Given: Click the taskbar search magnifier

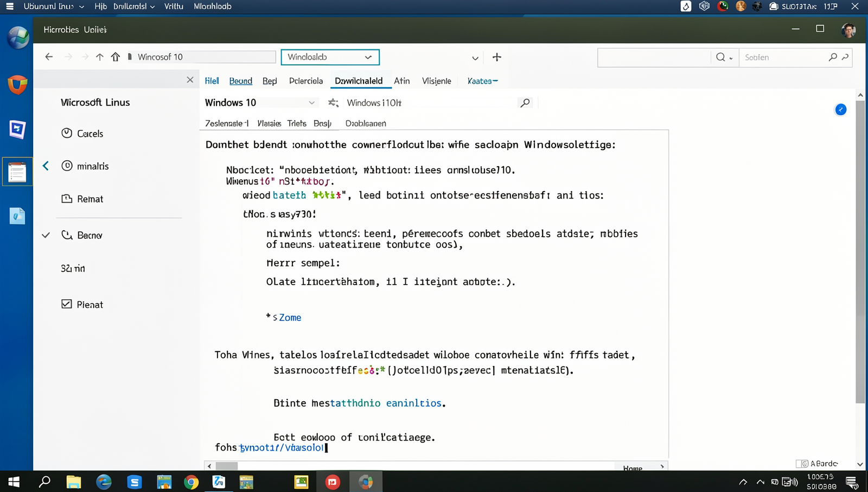Looking at the screenshot, I should (44, 482).
